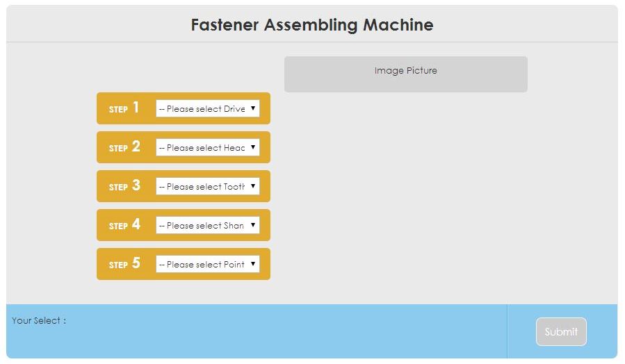625x364 pixels.
Task: Click the arrow on the Step 4 dropdown
Action: coord(253,225)
